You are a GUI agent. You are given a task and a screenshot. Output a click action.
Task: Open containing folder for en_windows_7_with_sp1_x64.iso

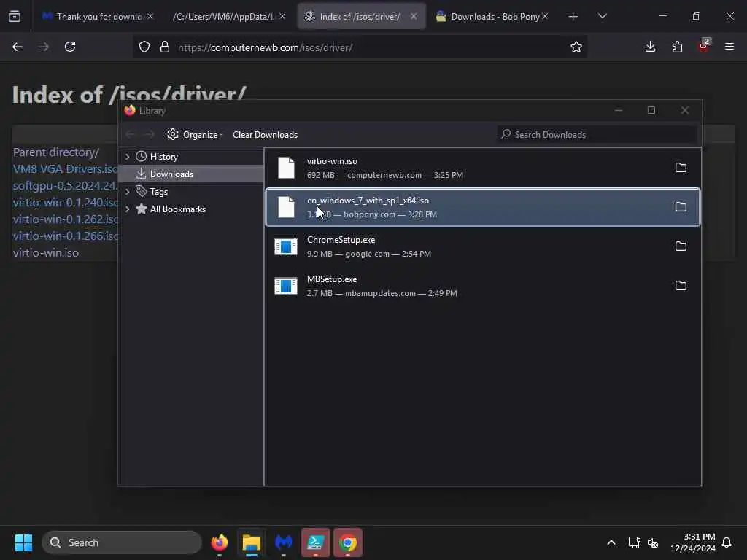pyautogui.click(x=681, y=206)
